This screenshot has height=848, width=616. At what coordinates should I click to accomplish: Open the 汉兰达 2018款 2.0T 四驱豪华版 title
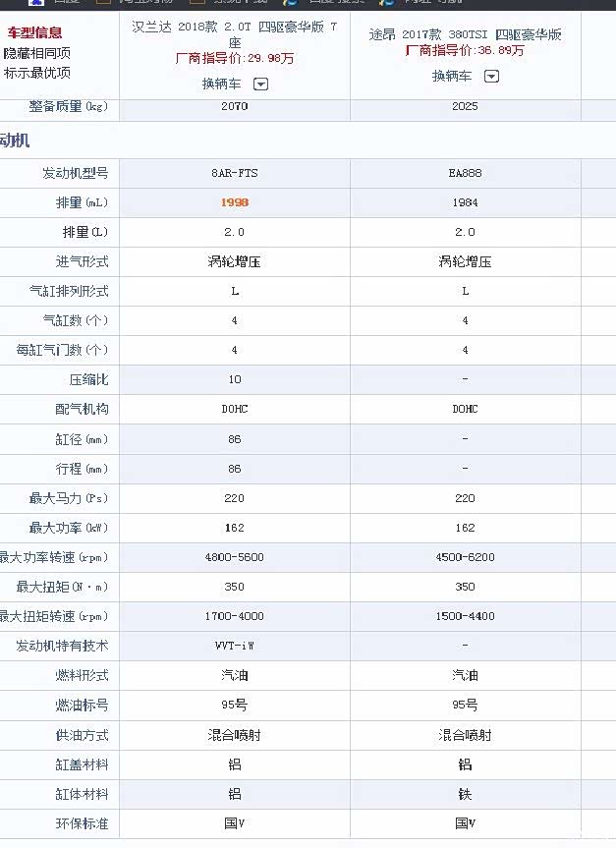click(x=234, y=34)
